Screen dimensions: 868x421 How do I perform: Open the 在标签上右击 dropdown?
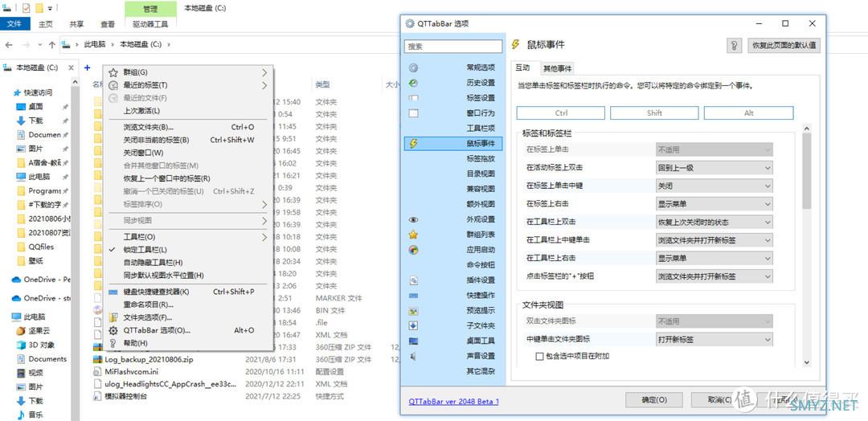pyautogui.click(x=714, y=204)
